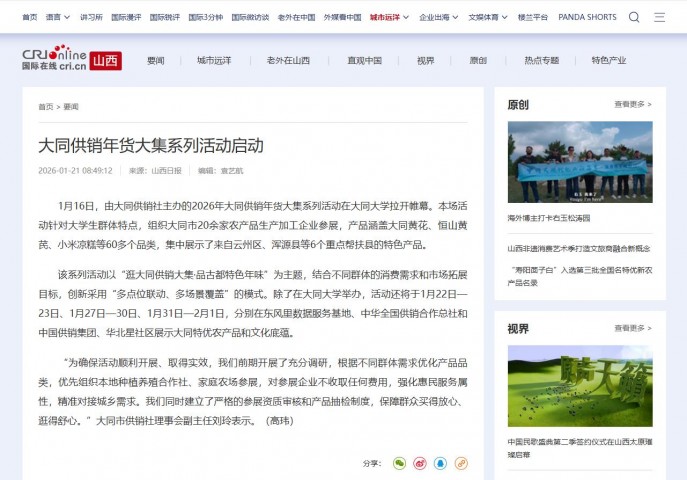The height and width of the screenshot is (480, 687).
Task: Share article via WeChat icon
Action: 399,463
